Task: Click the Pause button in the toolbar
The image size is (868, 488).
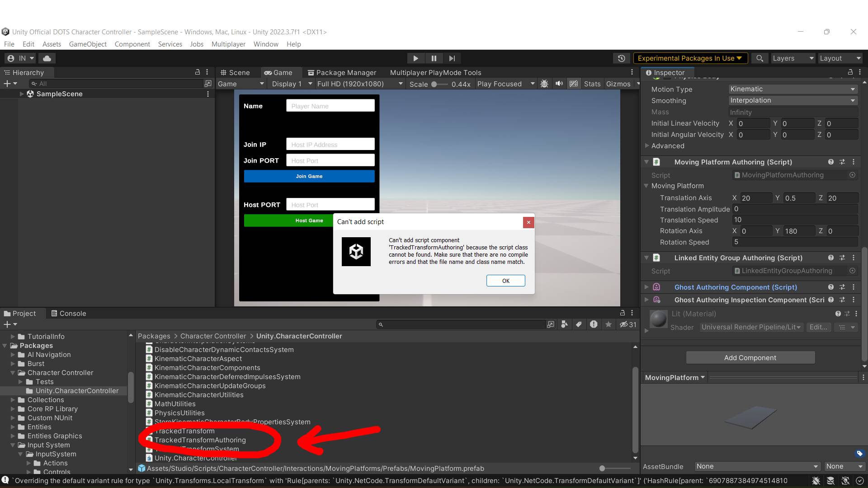Action: (x=434, y=58)
